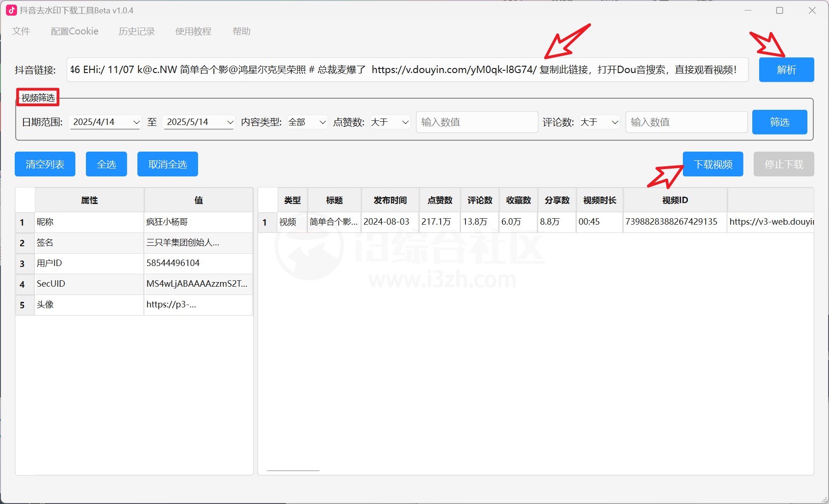Viewport: 829px width, 504px height.
Task: Open 配置Cookie from the menu bar
Action: [74, 31]
